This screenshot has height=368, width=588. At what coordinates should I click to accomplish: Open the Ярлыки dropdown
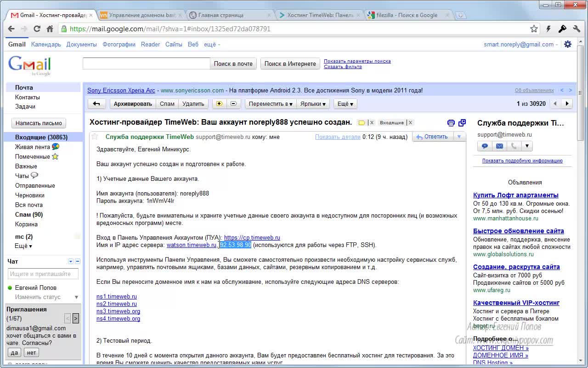pyautogui.click(x=313, y=103)
